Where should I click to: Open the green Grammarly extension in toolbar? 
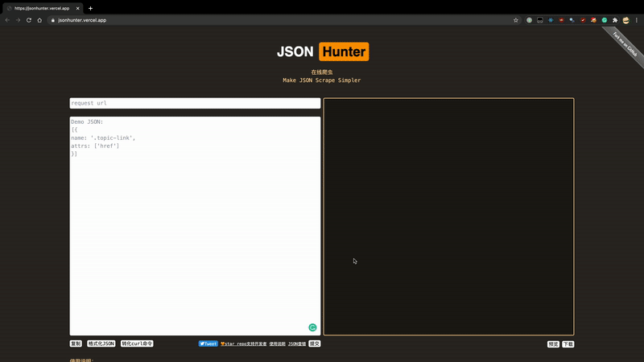[x=605, y=20]
